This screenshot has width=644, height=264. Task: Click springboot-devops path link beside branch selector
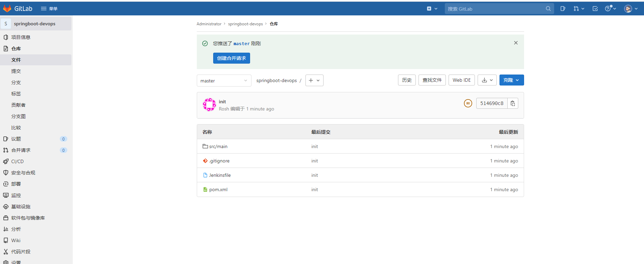click(276, 80)
